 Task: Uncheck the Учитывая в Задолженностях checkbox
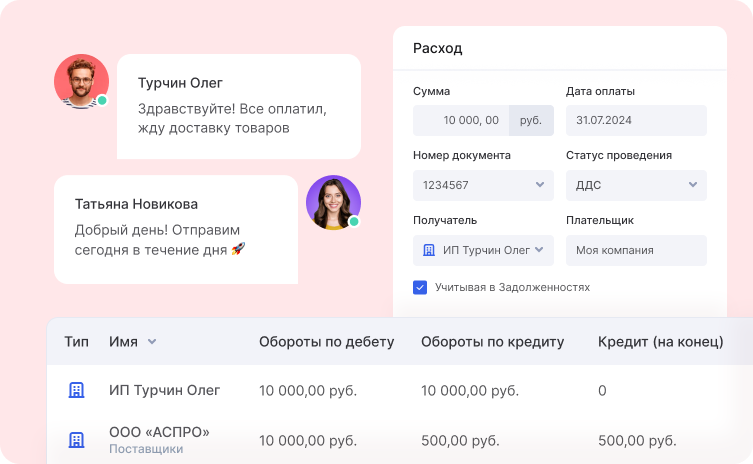click(x=420, y=287)
